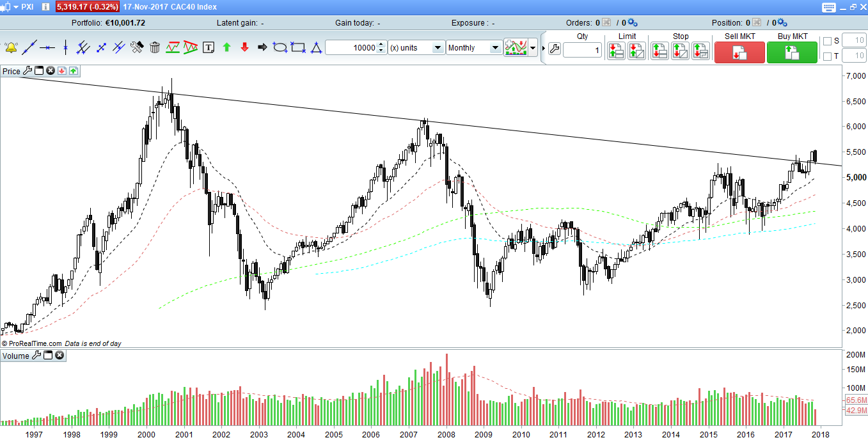The height and width of the screenshot is (440, 868).
Task: Click the trash can delete objects icon
Action: 154,47
